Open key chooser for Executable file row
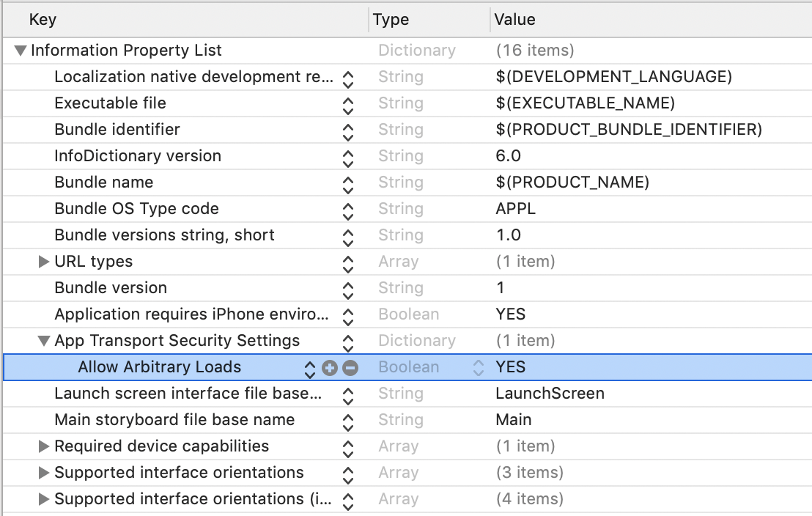Viewport: 812px width, 516px height. pos(348,104)
